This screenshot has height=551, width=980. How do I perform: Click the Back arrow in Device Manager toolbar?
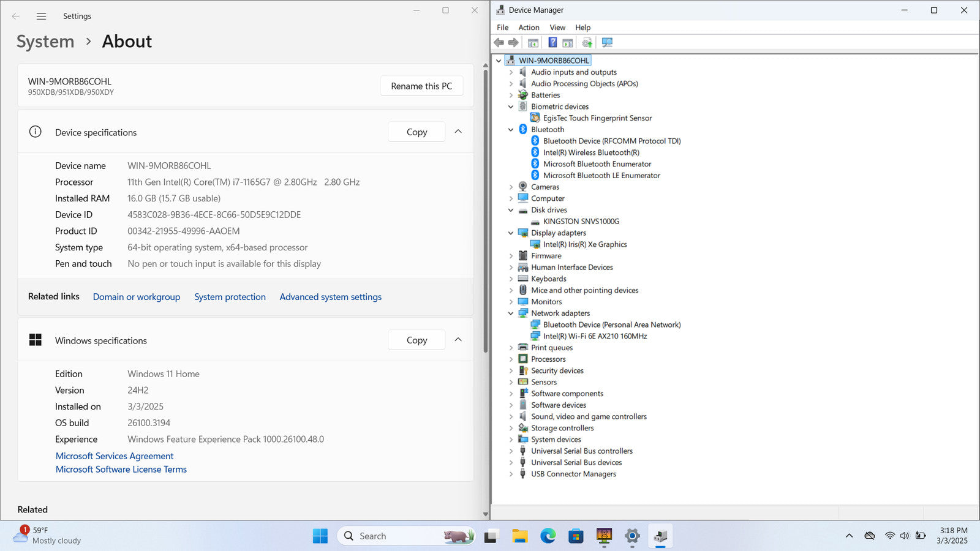click(499, 42)
